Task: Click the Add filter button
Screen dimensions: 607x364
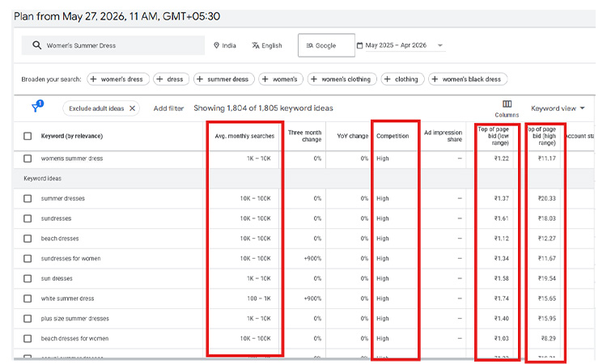Action: point(168,108)
